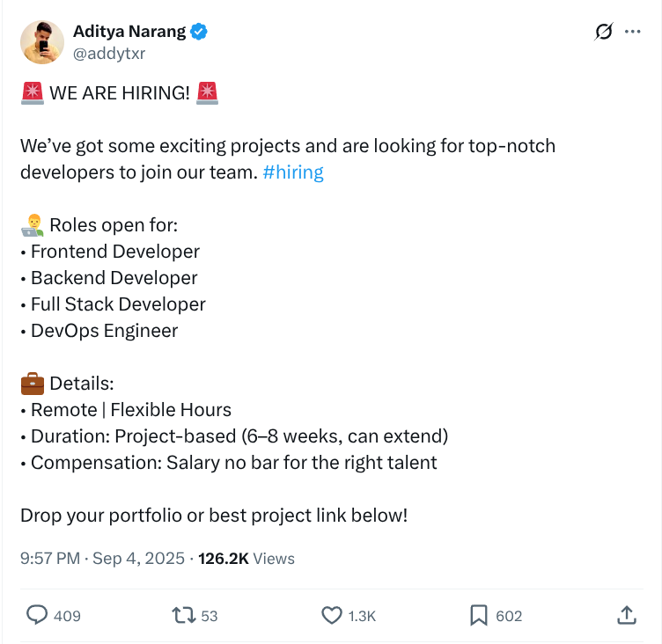Toggle the heart like icon

click(331, 615)
